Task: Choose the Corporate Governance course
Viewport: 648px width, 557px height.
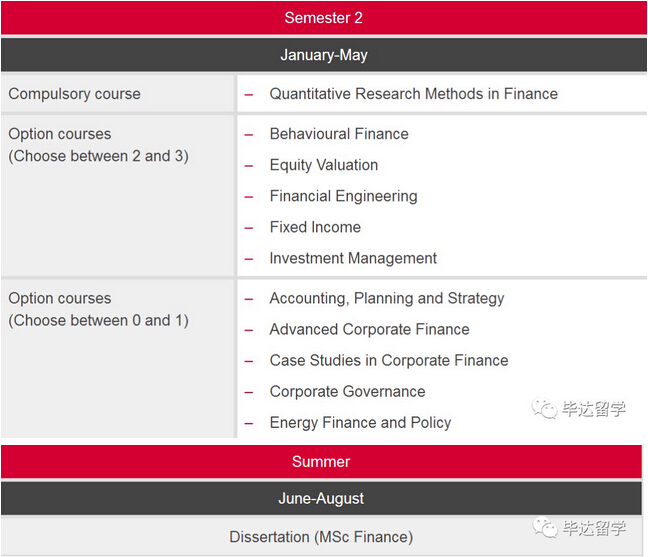Action: tap(348, 391)
